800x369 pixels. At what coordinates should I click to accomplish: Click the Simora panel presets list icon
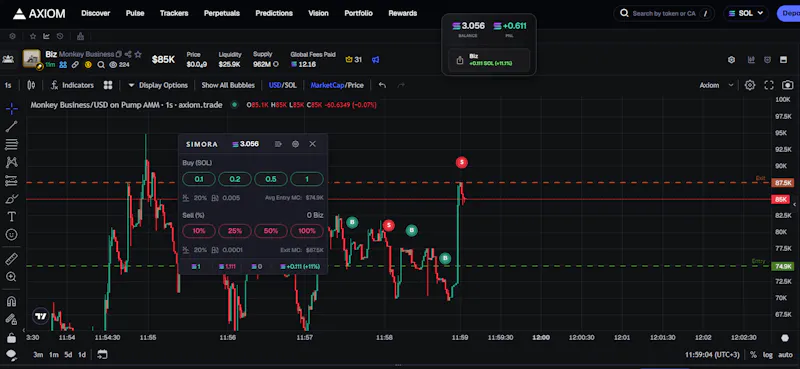coord(278,144)
